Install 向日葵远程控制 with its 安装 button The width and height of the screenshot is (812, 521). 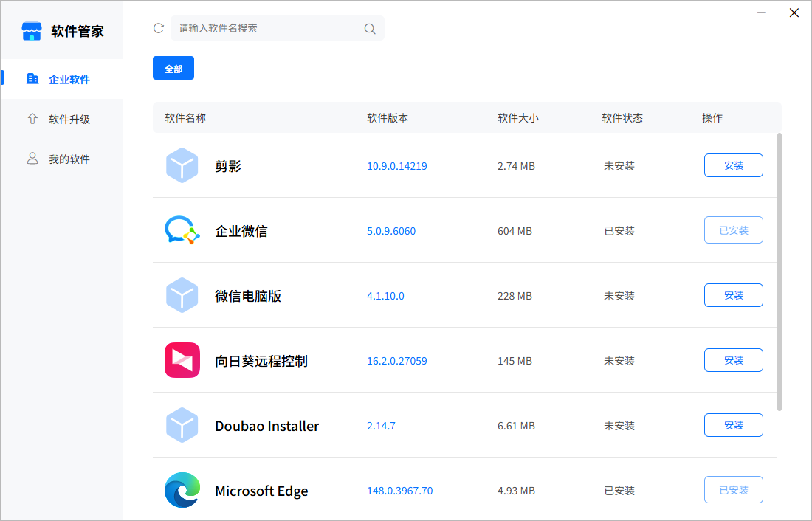point(733,360)
